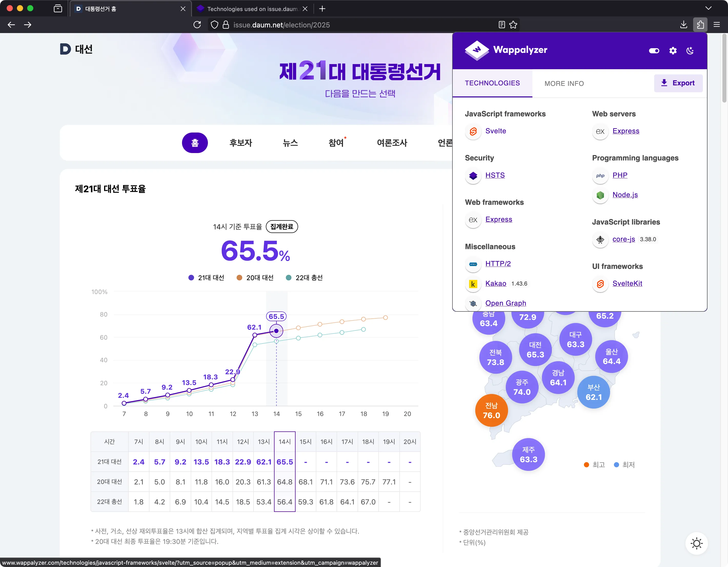
Task: Open the 여론조사 navigation tab
Action: 392,143
